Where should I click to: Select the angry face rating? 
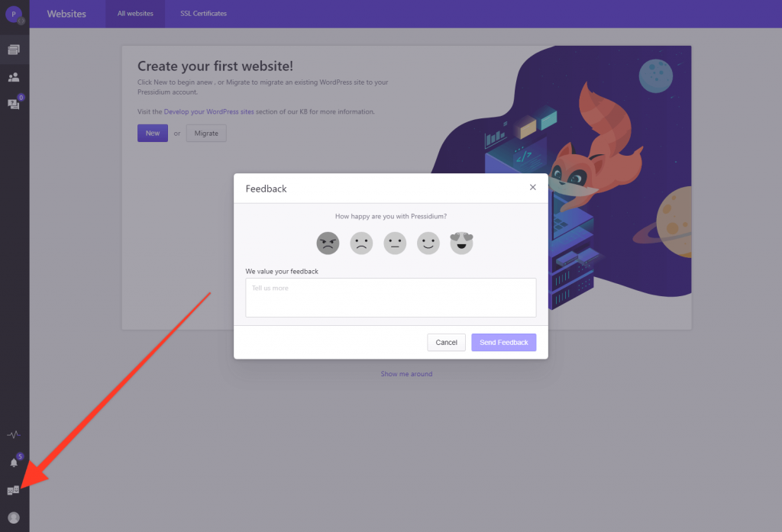click(328, 243)
